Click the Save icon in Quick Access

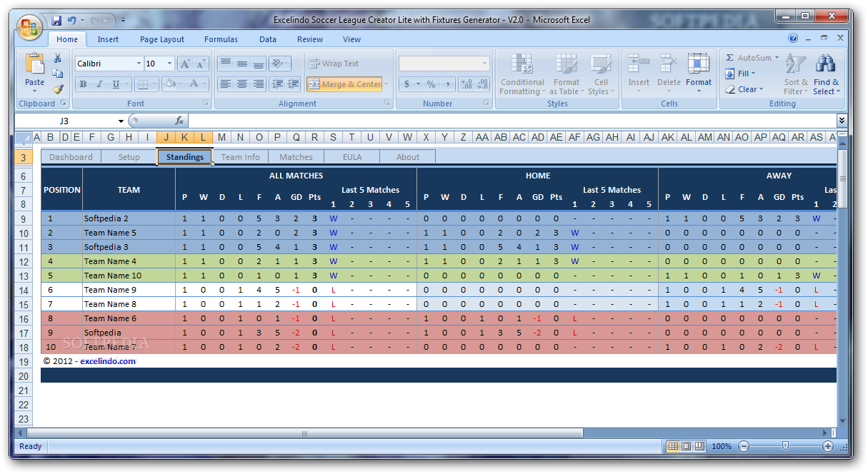pos(56,20)
